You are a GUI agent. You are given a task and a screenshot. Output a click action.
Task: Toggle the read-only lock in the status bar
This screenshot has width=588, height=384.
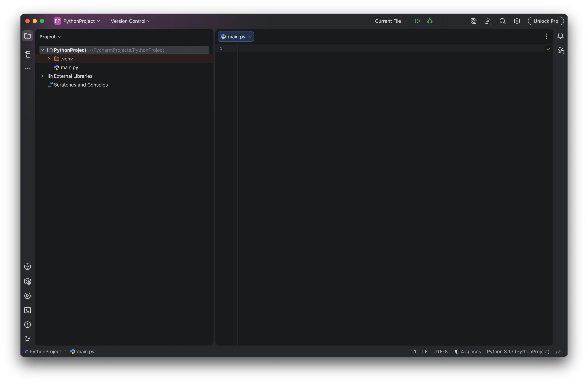tap(559, 352)
